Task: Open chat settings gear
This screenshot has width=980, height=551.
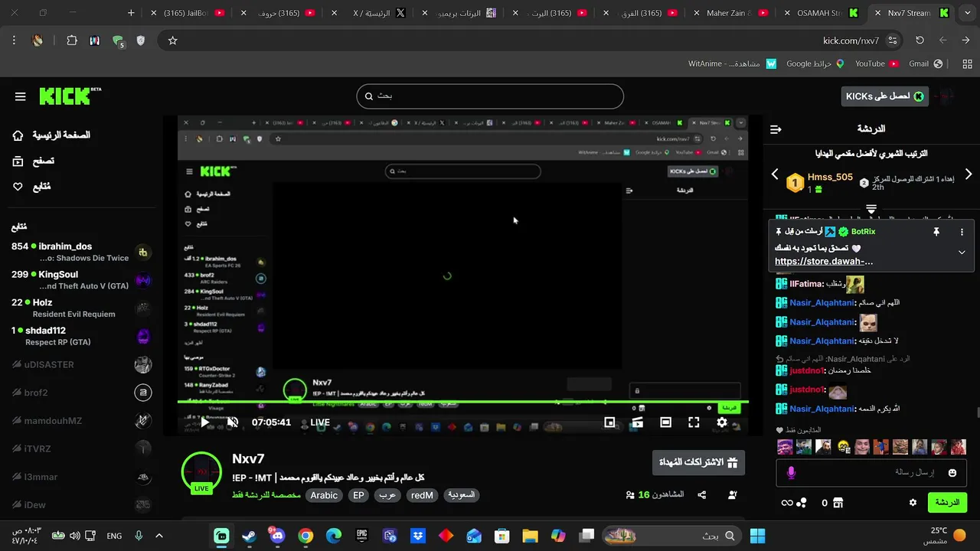Action: [913, 503]
